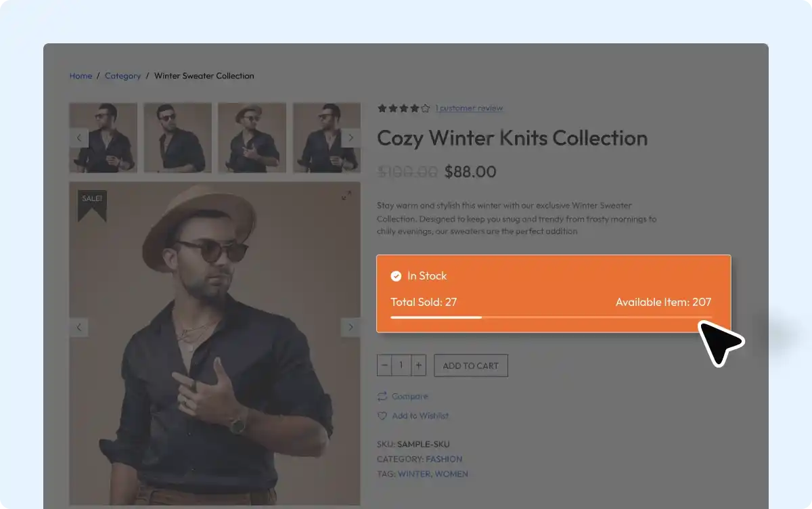Open the Category breadcrumb page

pyautogui.click(x=122, y=76)
